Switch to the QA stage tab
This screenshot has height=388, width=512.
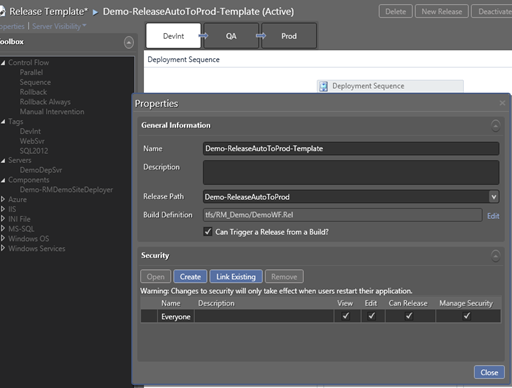[x=231, y=36]
